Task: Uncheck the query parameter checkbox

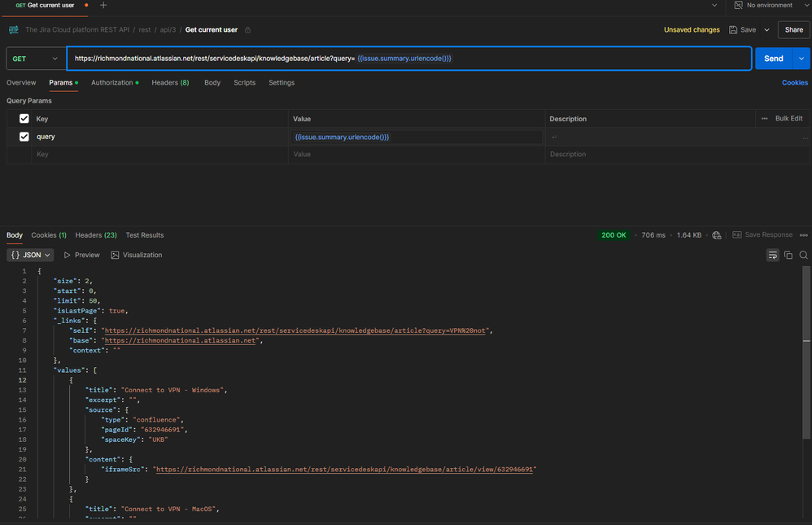Action: coord(24,137)
